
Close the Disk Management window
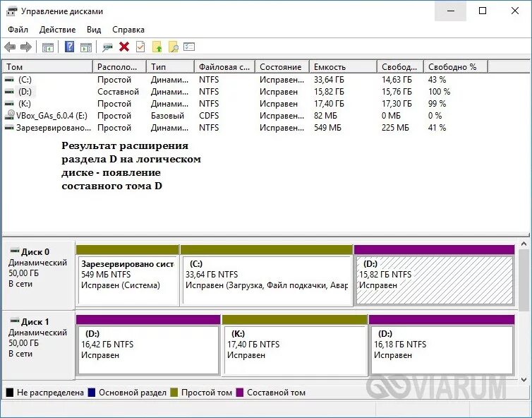point(514,11)
